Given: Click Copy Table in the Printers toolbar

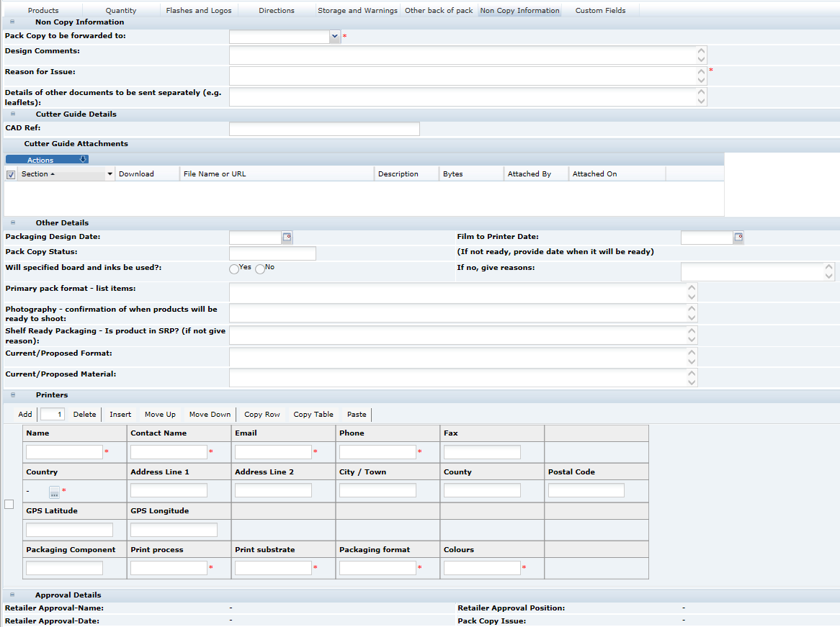Looking at the screenshot, I should click(313, 414).
